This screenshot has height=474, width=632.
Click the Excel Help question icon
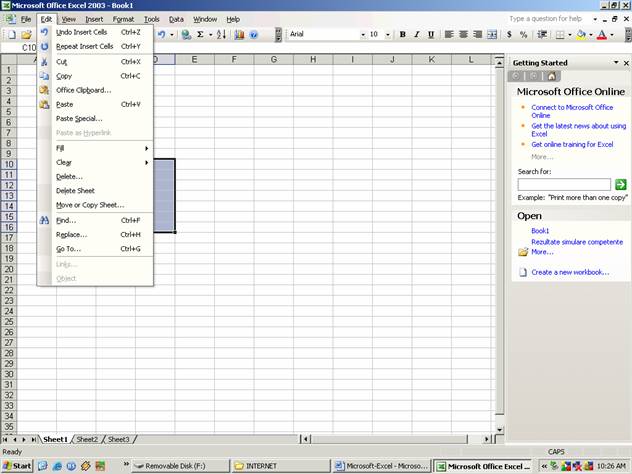254,35
